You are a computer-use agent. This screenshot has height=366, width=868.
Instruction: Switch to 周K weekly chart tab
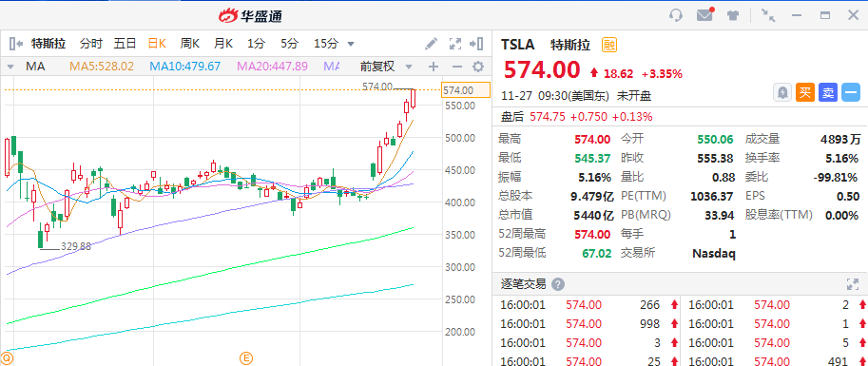click(190, 44)
